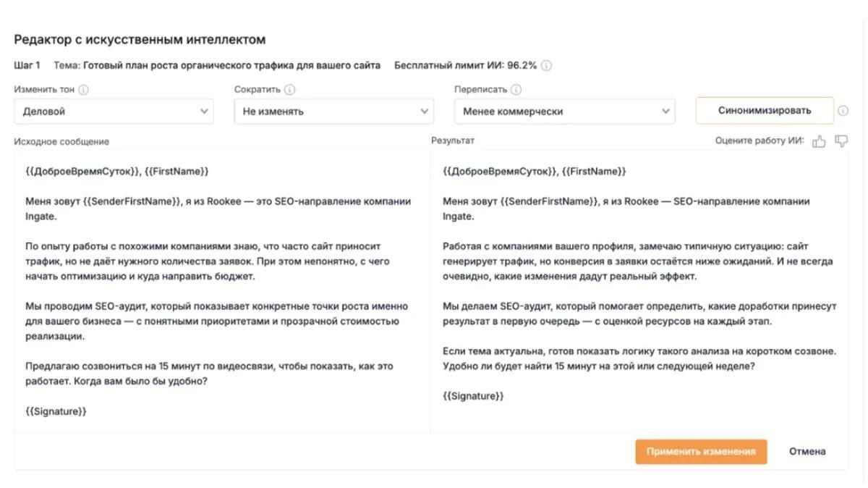Click the {{FirstName}} placeholder in the result

(594, 171)
